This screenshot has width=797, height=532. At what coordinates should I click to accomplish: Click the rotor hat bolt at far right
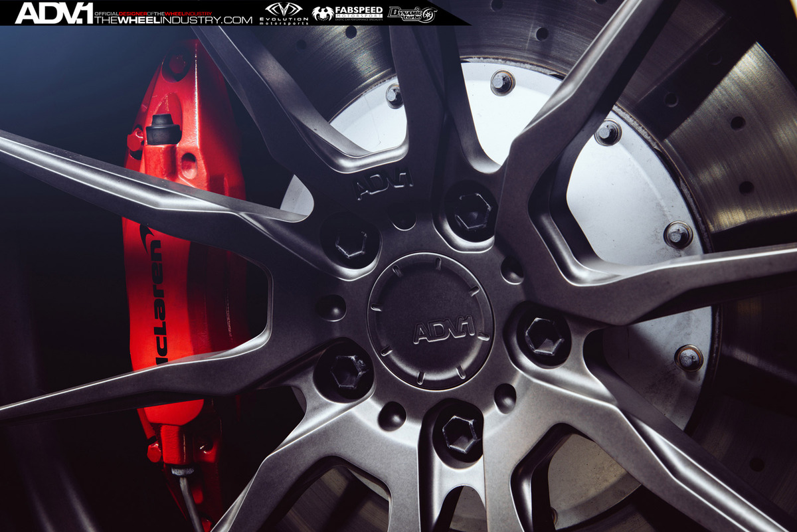pyautogui.click(x=677, y=234)
